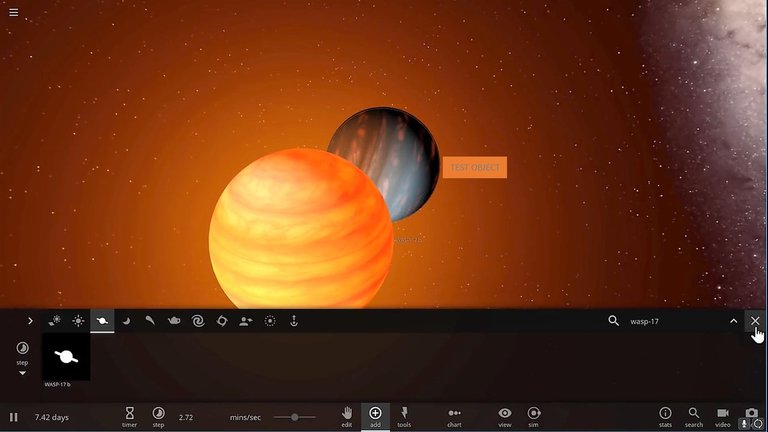Select the planets category tab
This screenshot has width=768, height=432.
pos(102,321)
